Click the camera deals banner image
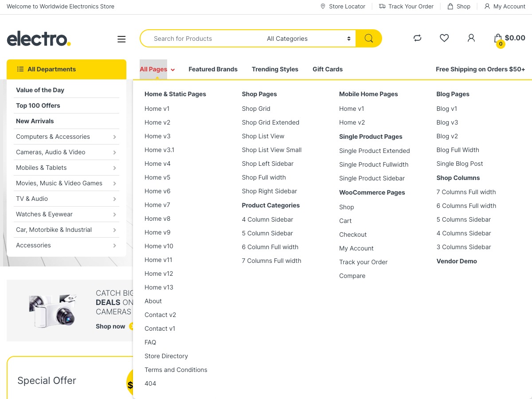 coord(52,311)
